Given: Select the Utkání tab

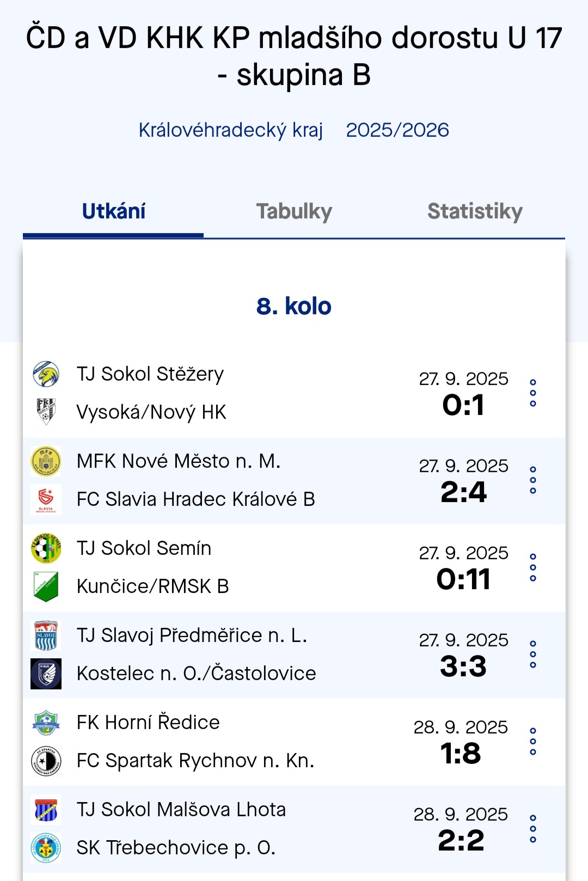Looking at the screenshot, I should pyautogui.click(x=114, y=212).
